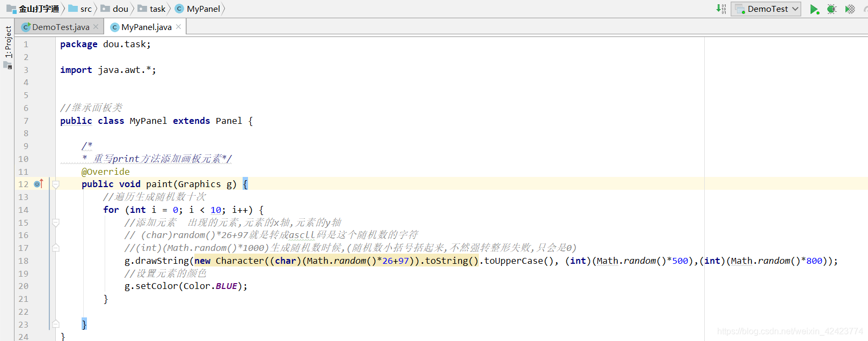Collapse the paint method fold on line 12

point(55,184)
